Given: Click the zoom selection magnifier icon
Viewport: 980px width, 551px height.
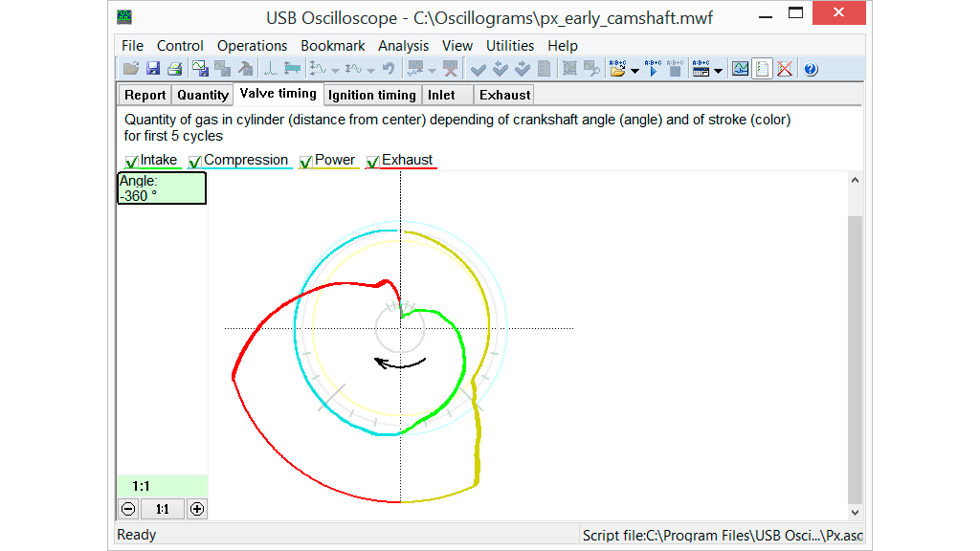Looking at the screenshot, I should point(591,69).
